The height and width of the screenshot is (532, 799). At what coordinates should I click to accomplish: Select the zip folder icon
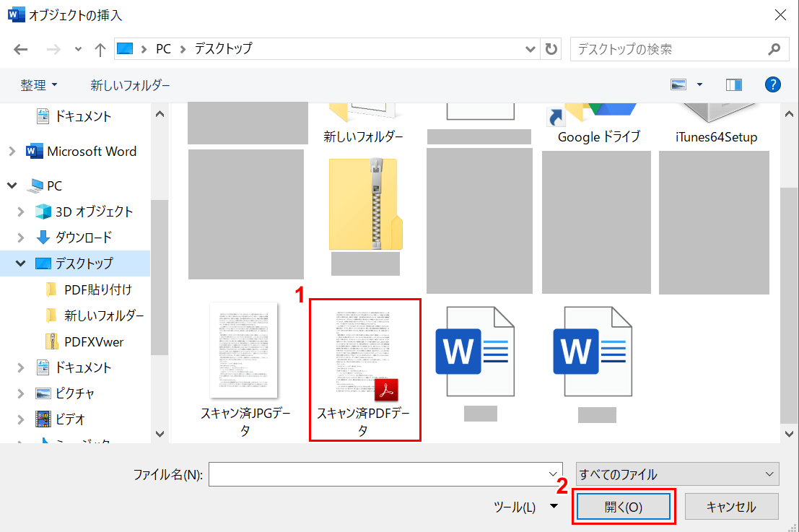(x=364, y=204)
